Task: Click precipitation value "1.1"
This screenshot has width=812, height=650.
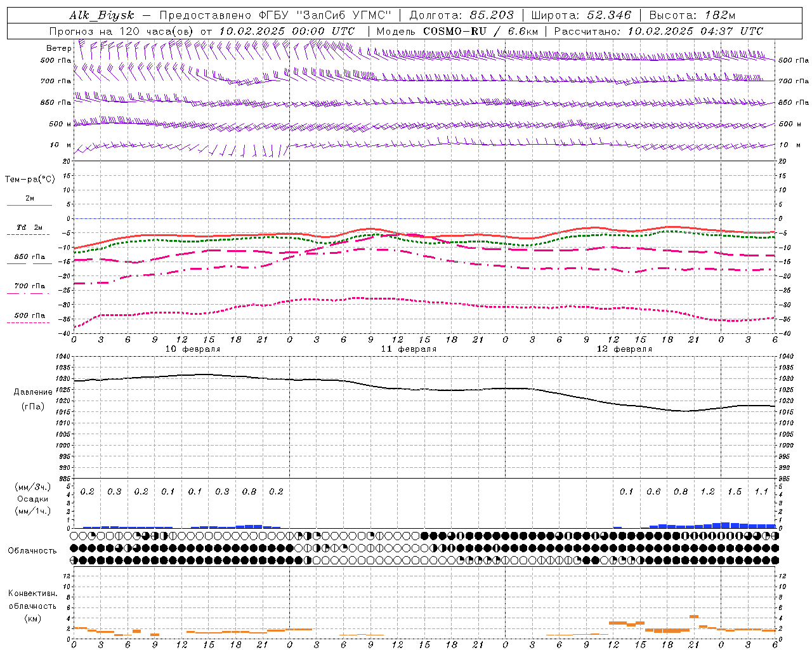Action: coord(761,492)
